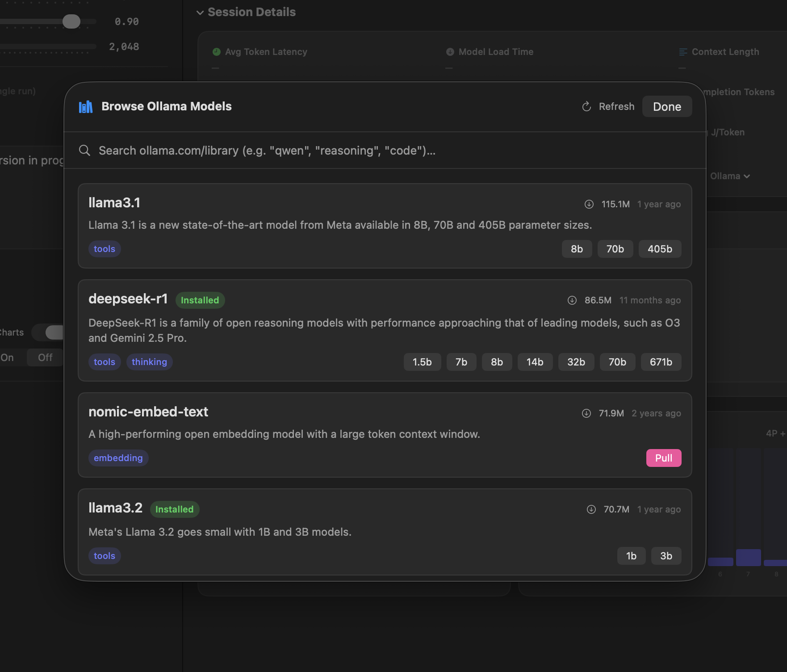Click the 2,048 slider track

(x=48, y=46)
